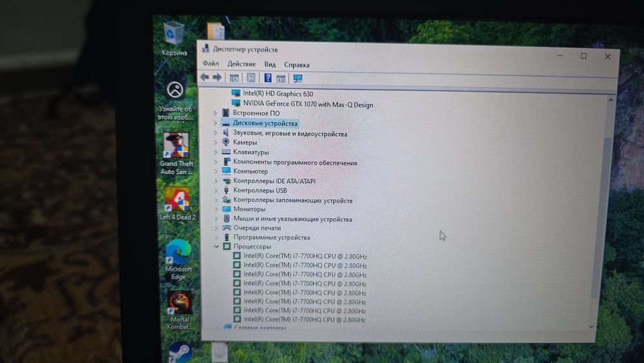Expand the Контроллеры USB chevron

(x=216, y=190)
